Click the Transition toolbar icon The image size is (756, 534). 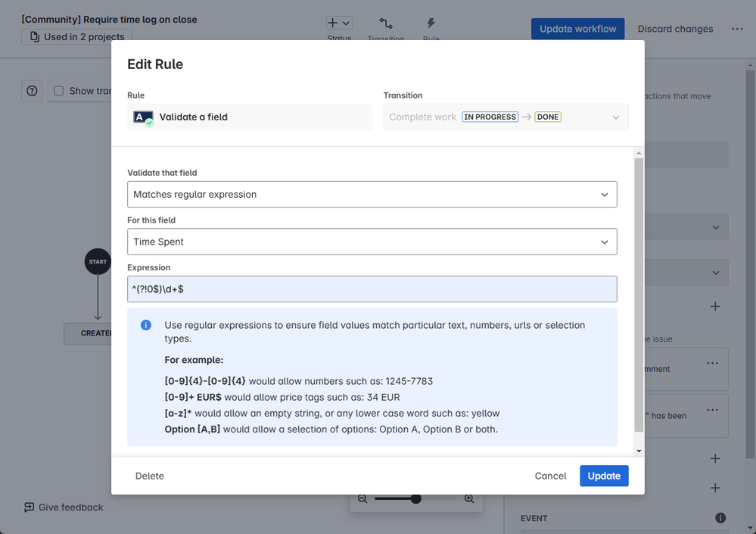pos(386,23)
